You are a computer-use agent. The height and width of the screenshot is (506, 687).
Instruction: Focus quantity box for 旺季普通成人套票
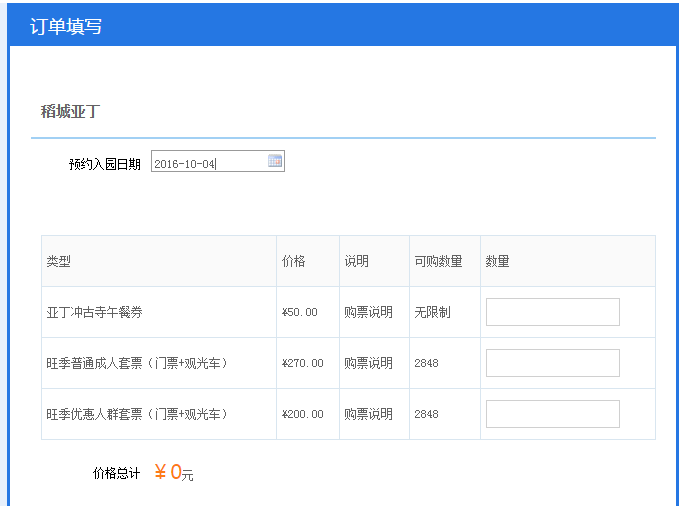click(x=552, y=363)
